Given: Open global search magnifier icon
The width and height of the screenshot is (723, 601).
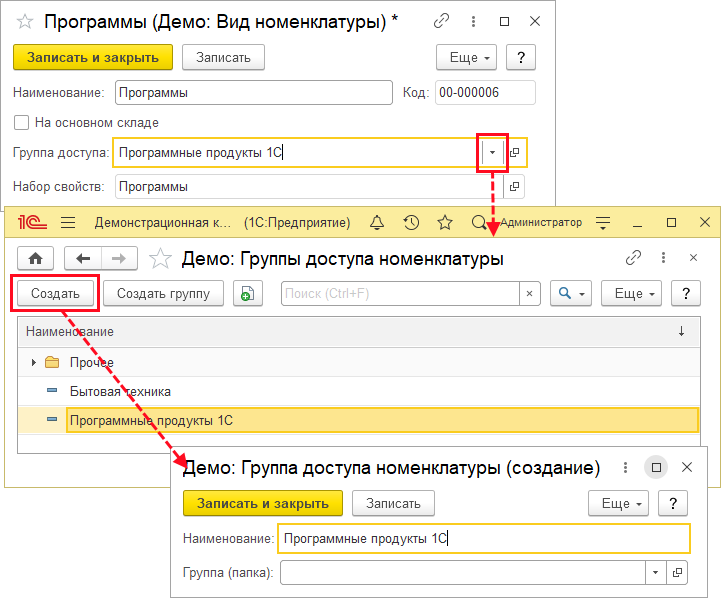Looking at the screenshot, I should pyautogui.click(x=479, y=223).
